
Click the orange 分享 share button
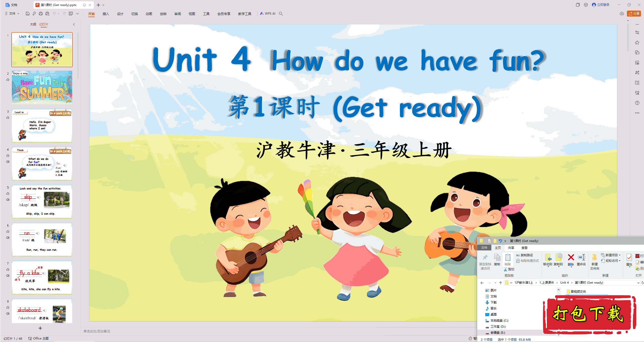point(634,14)
